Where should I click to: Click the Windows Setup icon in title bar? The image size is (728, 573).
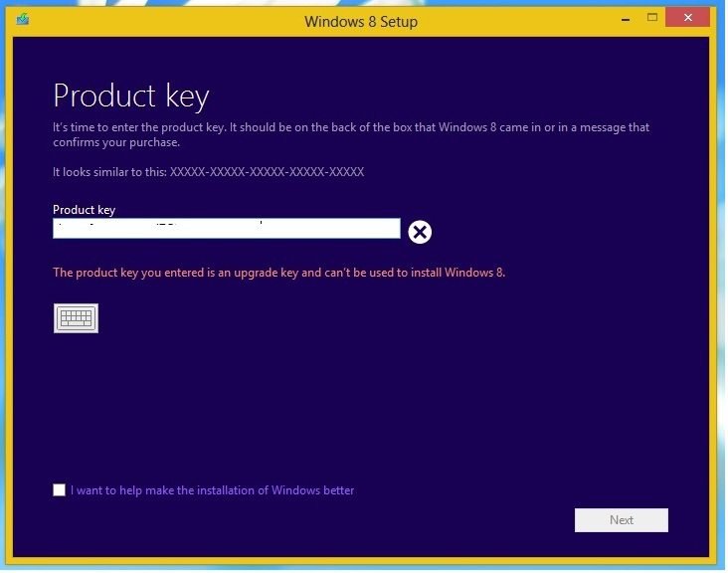point(22,20)
